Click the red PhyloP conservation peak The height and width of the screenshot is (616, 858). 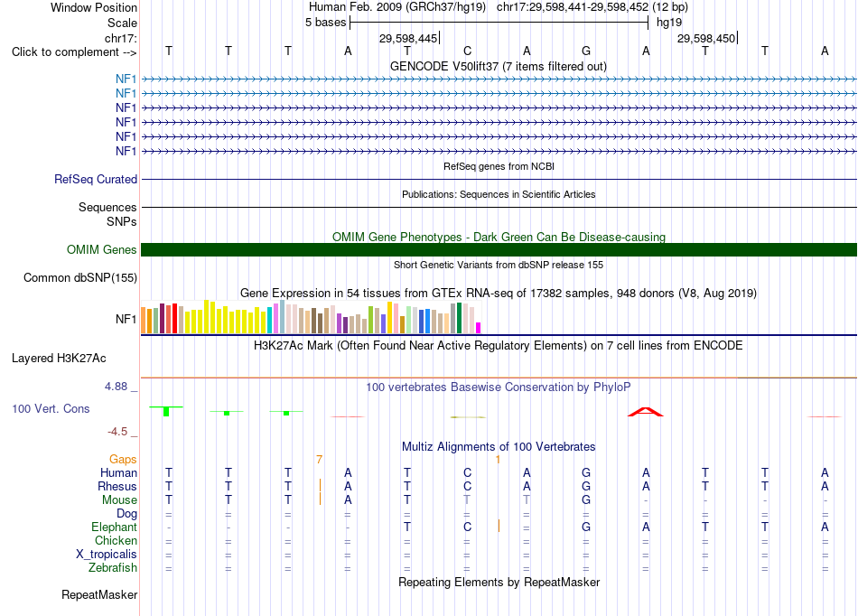click(x=645, y=412)
